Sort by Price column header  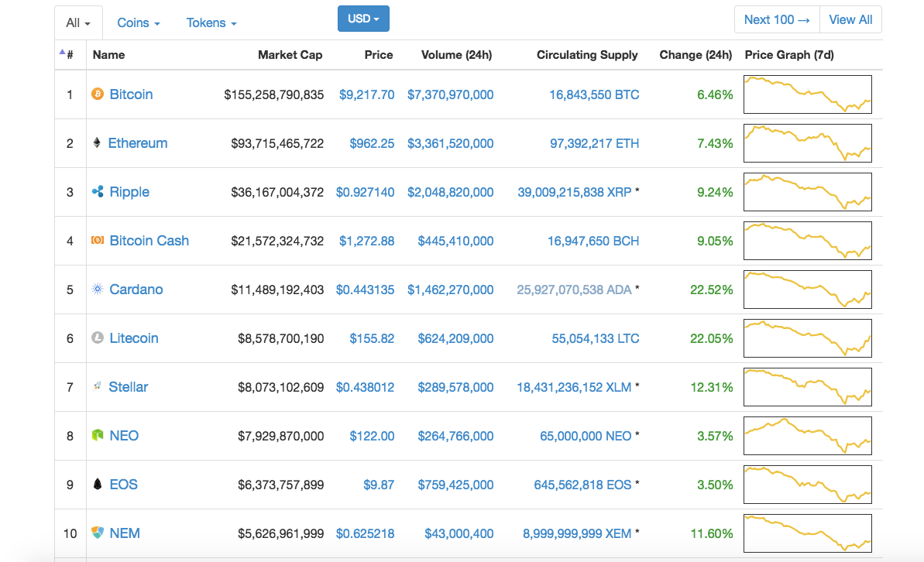(378, 55)
